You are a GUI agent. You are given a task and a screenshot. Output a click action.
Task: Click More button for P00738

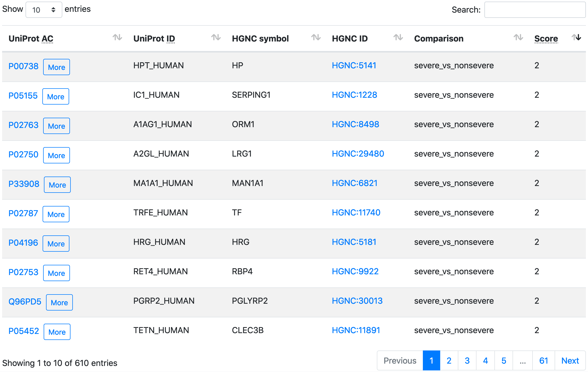tap(57, 67)
